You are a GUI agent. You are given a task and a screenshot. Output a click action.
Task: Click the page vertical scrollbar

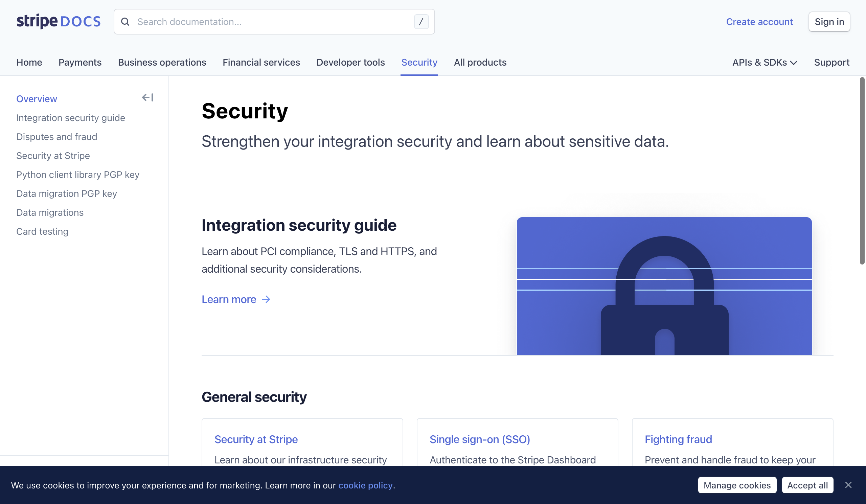coord(862,171)
